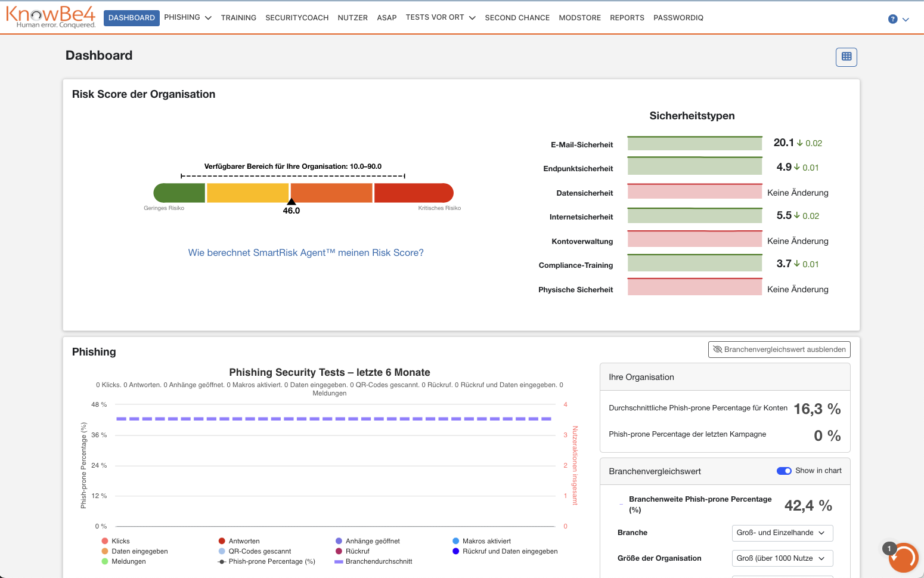The image size is (924, 578).
Task: Click the Klicks red legend dot
Action: [x=105, y=541]
